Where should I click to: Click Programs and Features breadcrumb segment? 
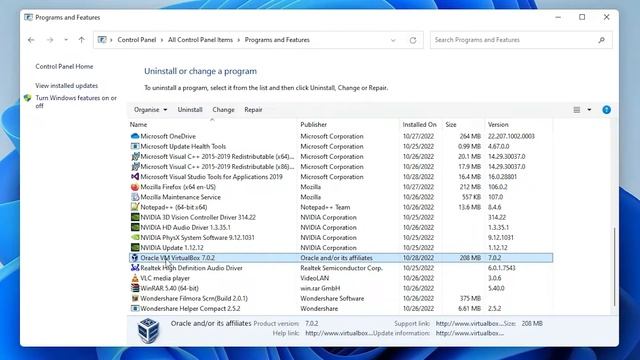pyautogui.click(x=277, y=40)
